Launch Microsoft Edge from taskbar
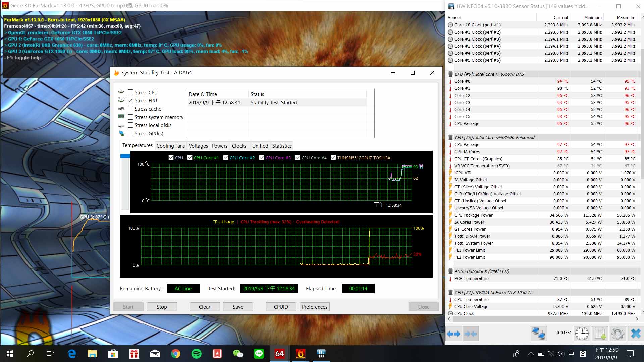 (71, 354)
